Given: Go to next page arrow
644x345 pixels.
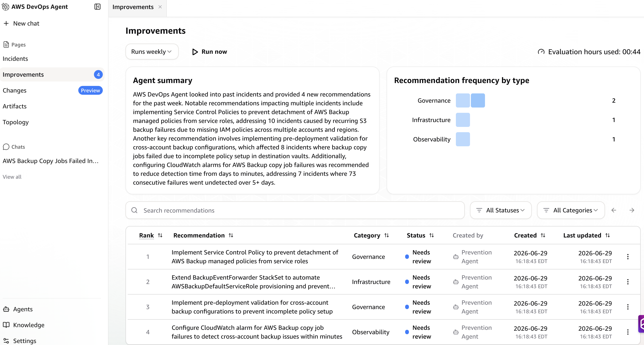Looking at the screenshot, I should pyautogui.click(x=632, y=210).
